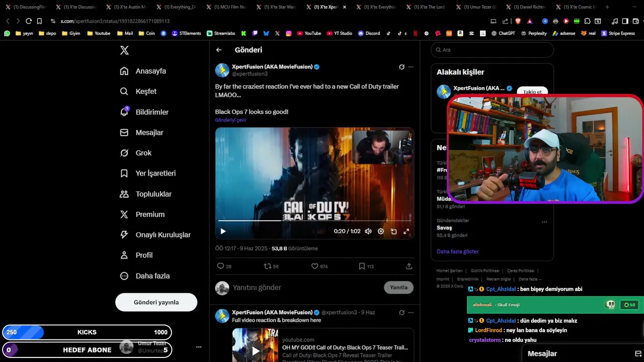Viewport: 644px width, 362px height.
Task: Open ChatGPT bookmark
Action: 503,33
